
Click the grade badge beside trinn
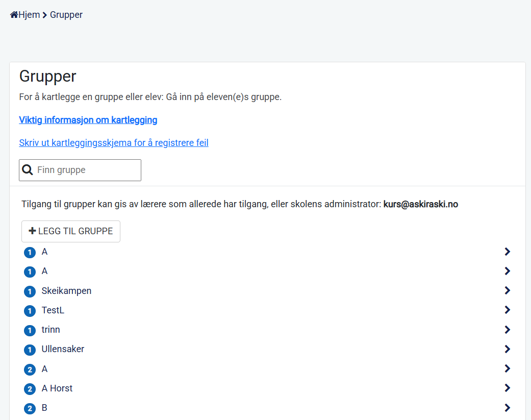30,330
